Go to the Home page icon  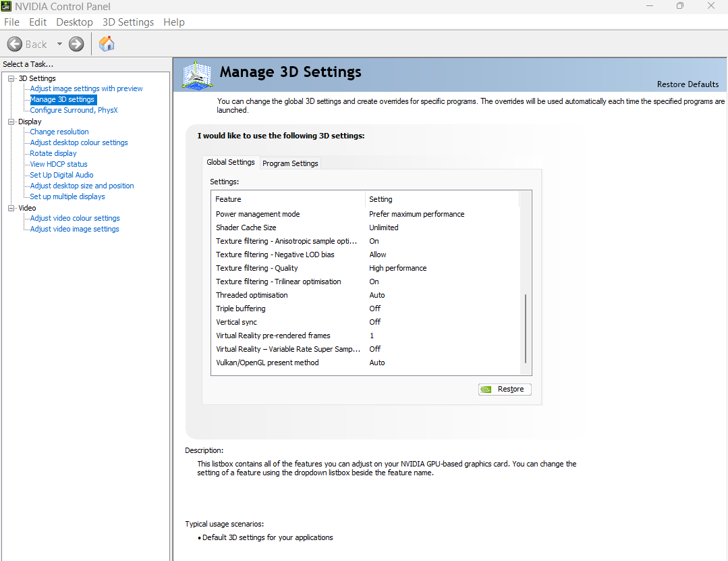pyautogui.click(x=107, y=44)
